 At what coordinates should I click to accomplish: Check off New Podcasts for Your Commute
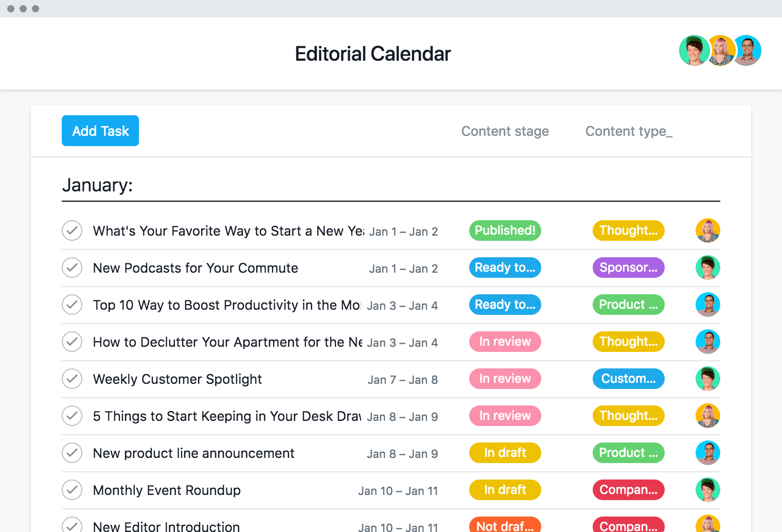coord(72,268)
